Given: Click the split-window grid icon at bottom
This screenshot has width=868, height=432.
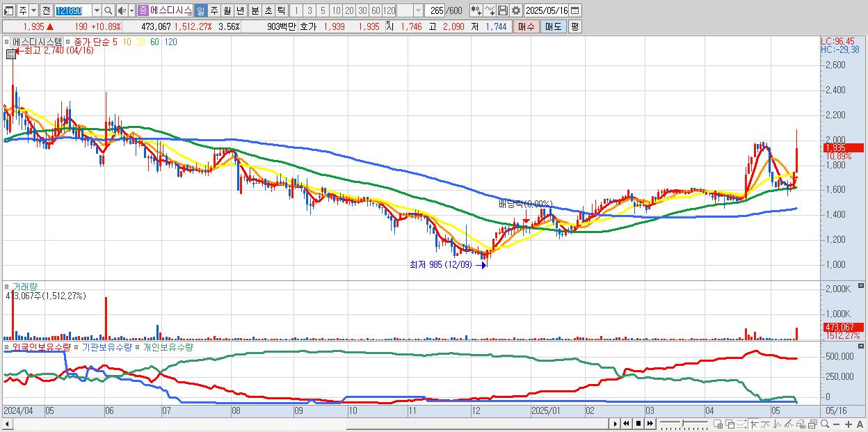Looking at the screenshot, I should pos(718,424).
